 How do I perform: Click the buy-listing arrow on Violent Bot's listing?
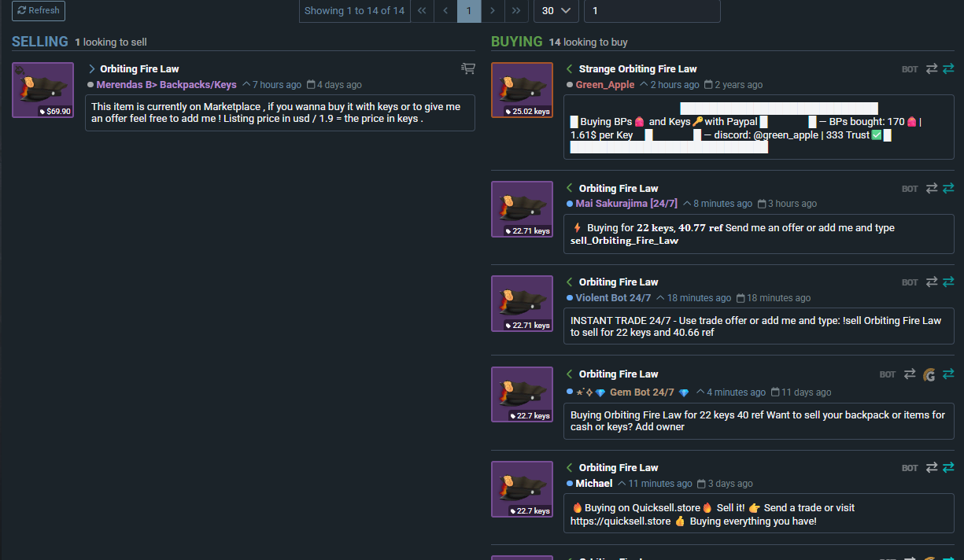coord(570,282)
